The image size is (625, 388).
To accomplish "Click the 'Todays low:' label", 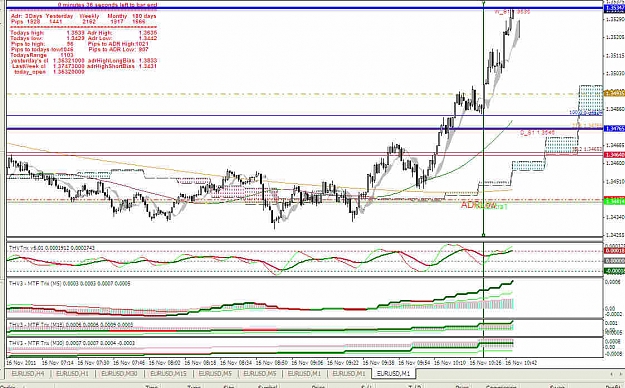I will coord(26,38).
